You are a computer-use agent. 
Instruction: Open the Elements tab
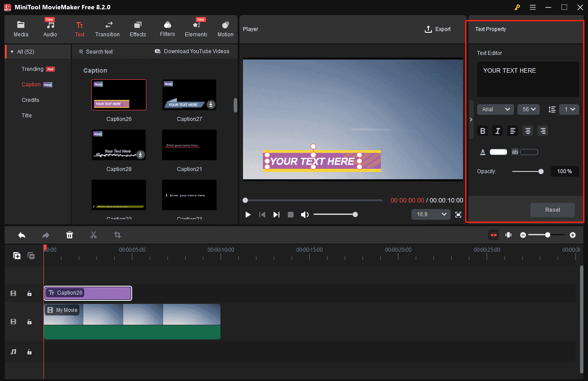[196, 29]
